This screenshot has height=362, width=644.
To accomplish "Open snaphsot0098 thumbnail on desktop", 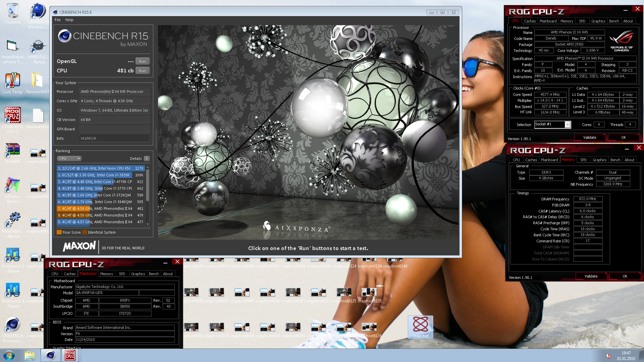I will [x=267, y=295].
